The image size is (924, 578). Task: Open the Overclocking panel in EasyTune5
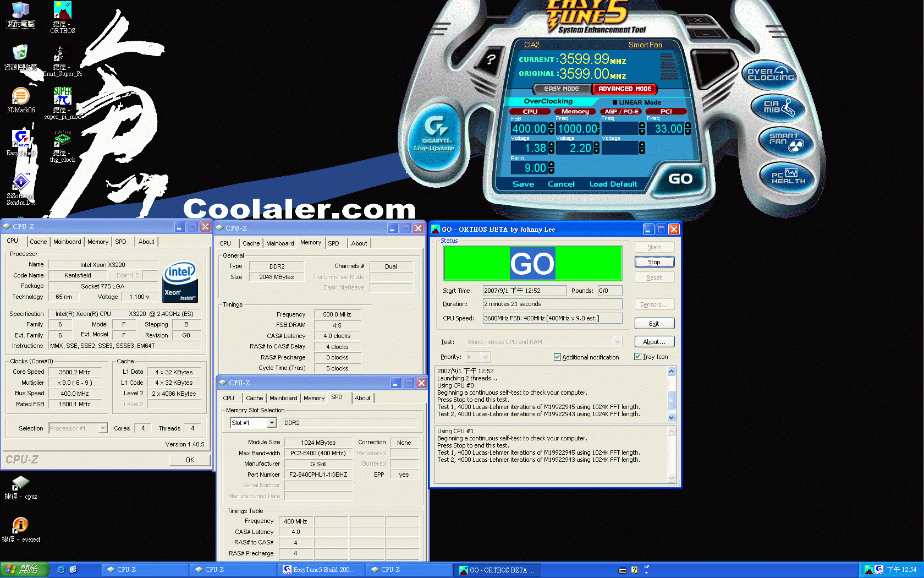coord(771,75)
